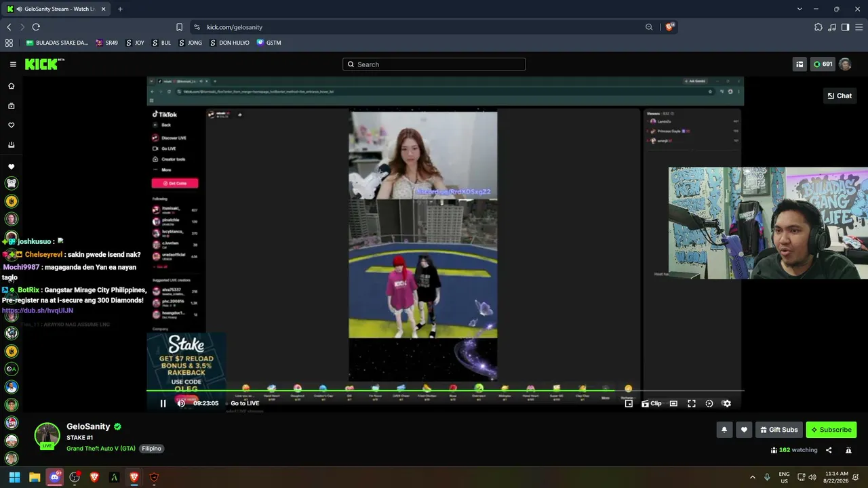Click BotRix username in chat
868x488 pixels.
(28, 290)
